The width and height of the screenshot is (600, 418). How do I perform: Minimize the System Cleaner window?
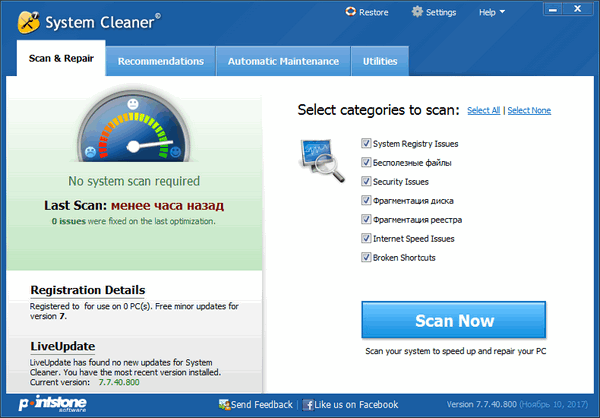tap(553, 9)
